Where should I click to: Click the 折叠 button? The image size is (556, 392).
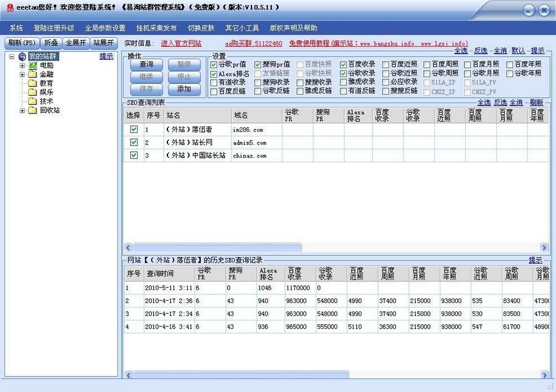51,43
